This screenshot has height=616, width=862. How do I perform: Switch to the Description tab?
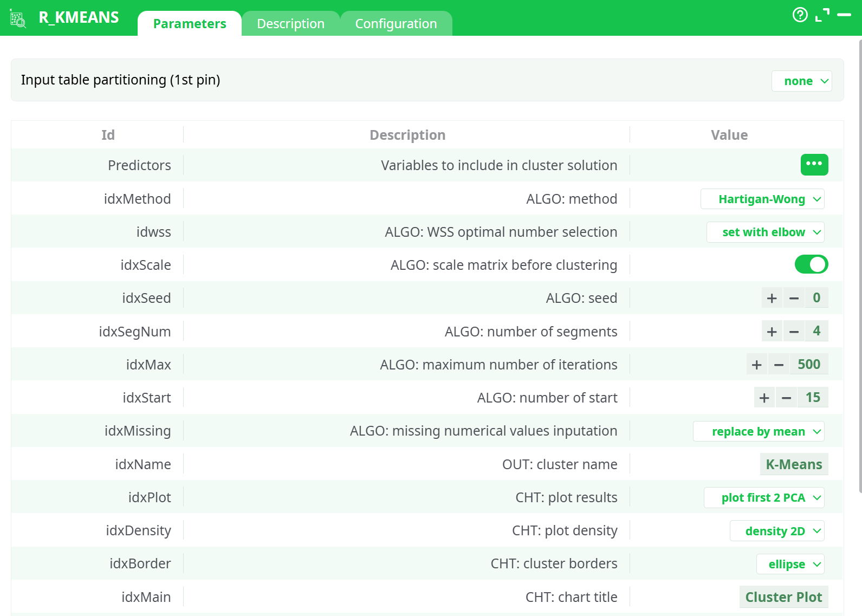290,24
